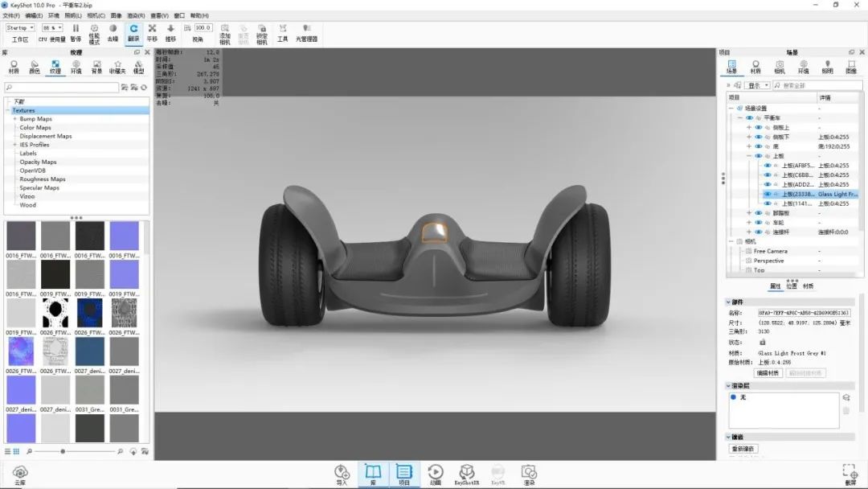Click the 暂停 (Pause) render icon
The width and height of the screenshot is (868, 489).
tap(76, 32)
